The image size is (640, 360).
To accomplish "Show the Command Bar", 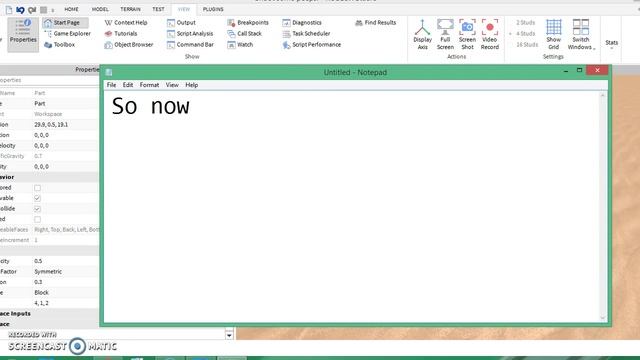I will pos(190,44).
